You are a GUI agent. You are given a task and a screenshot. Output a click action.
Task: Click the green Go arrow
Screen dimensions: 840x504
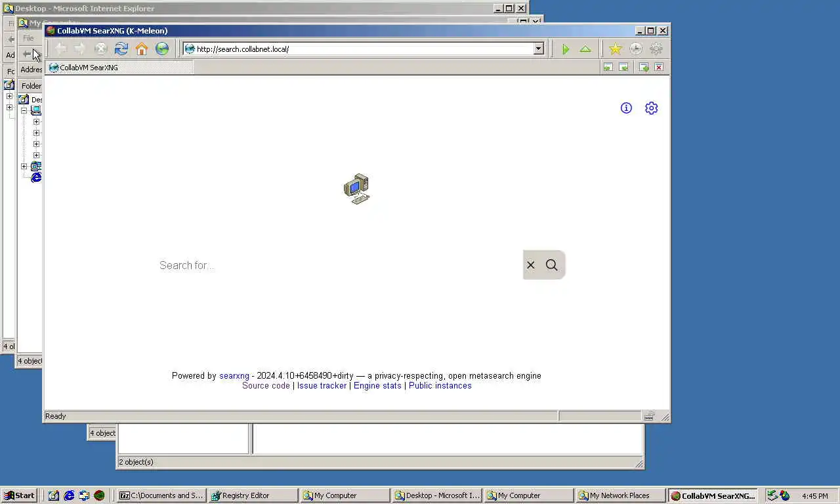point(565,49)
